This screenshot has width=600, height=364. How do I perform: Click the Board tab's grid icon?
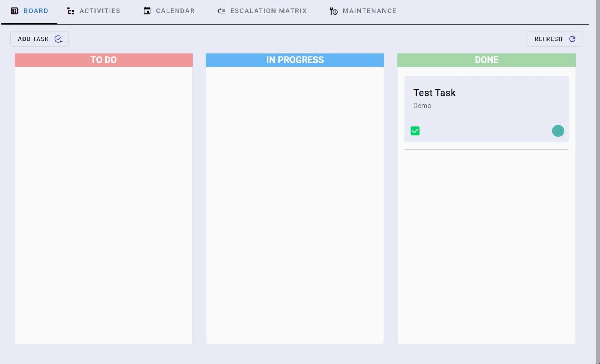tap(15, 11)
